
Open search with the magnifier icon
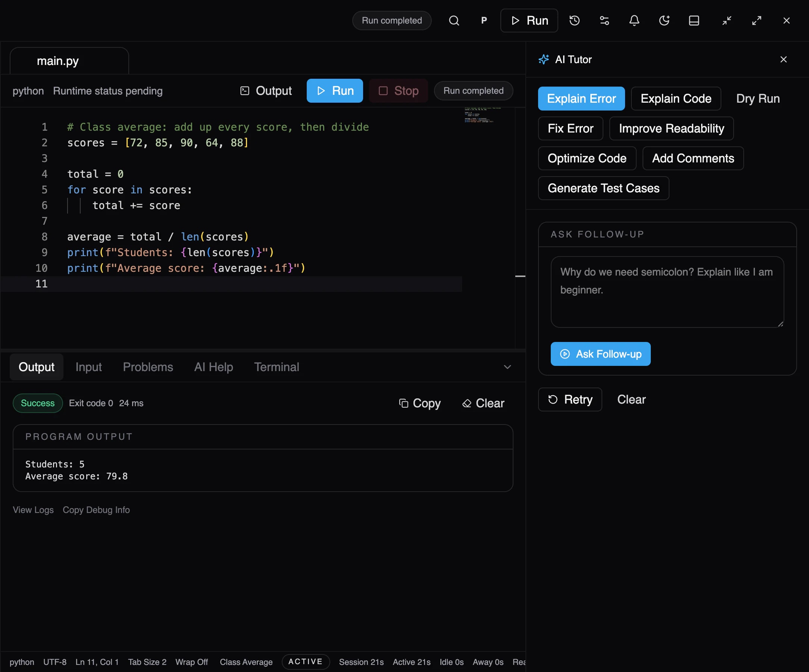pos(454,21)
